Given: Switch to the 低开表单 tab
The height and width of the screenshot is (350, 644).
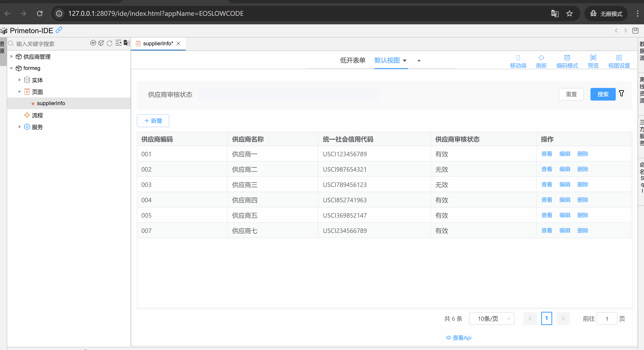Looking at the screenshot, I should coord(352,60).
